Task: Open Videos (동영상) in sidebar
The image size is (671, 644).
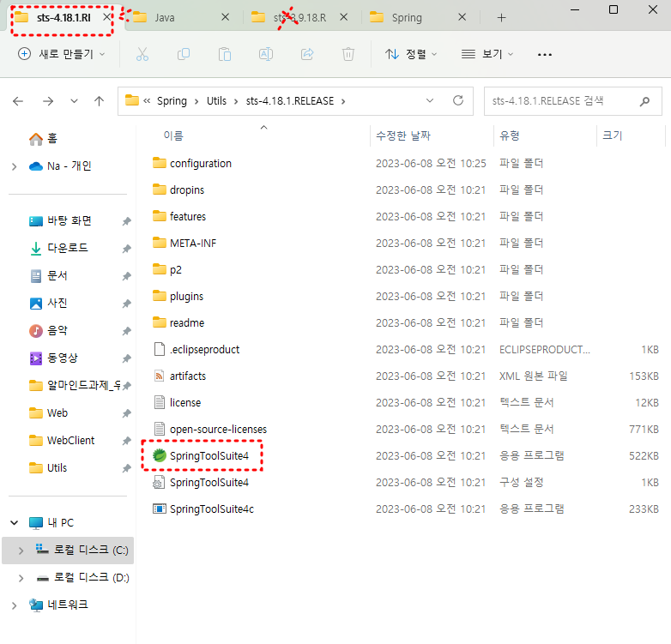Action: click(x=53, y=358)
